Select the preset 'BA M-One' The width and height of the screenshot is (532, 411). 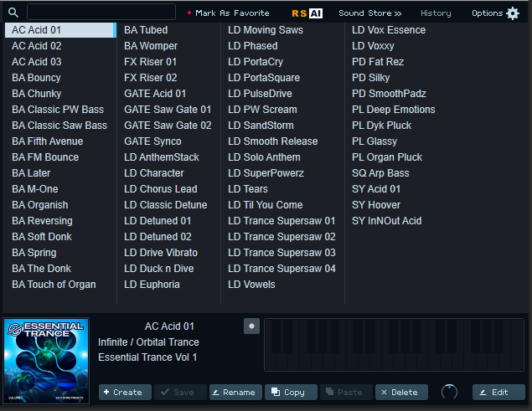coord(35,189)
